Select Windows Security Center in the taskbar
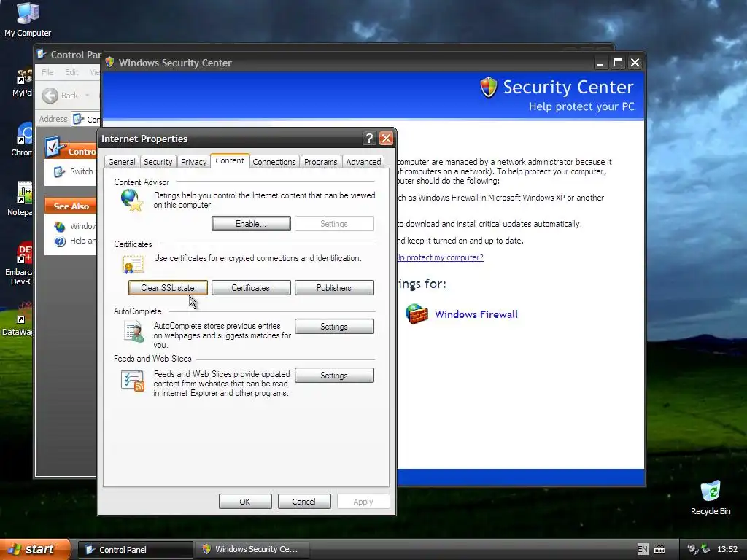The width and height of the screenshot is (747, 560). coord(252,550)
